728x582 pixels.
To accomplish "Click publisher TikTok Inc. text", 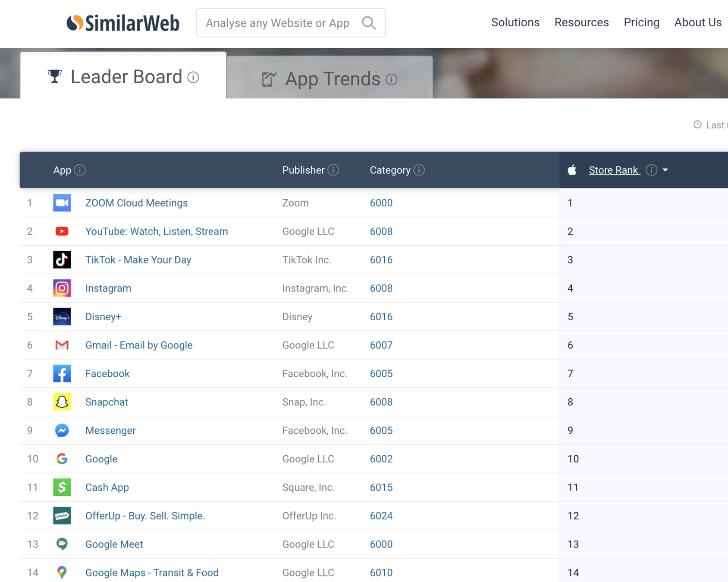I will [x=307, y=260].
